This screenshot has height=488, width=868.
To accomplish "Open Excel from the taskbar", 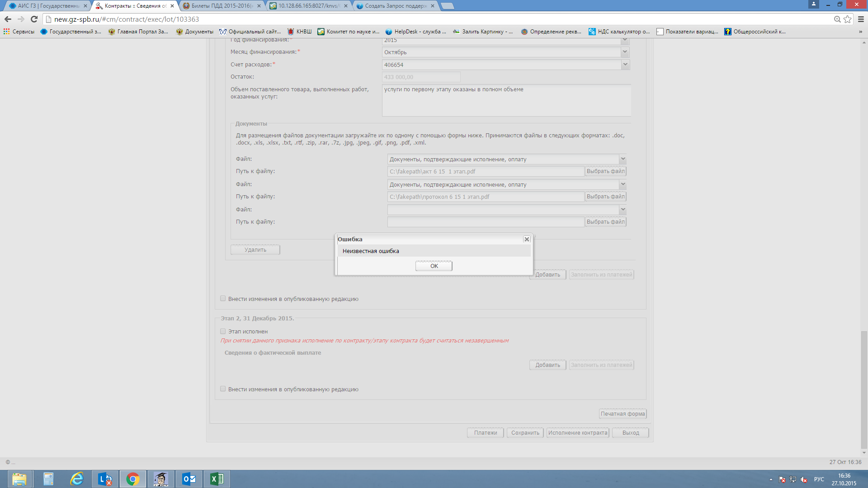I will click(217, 479).
